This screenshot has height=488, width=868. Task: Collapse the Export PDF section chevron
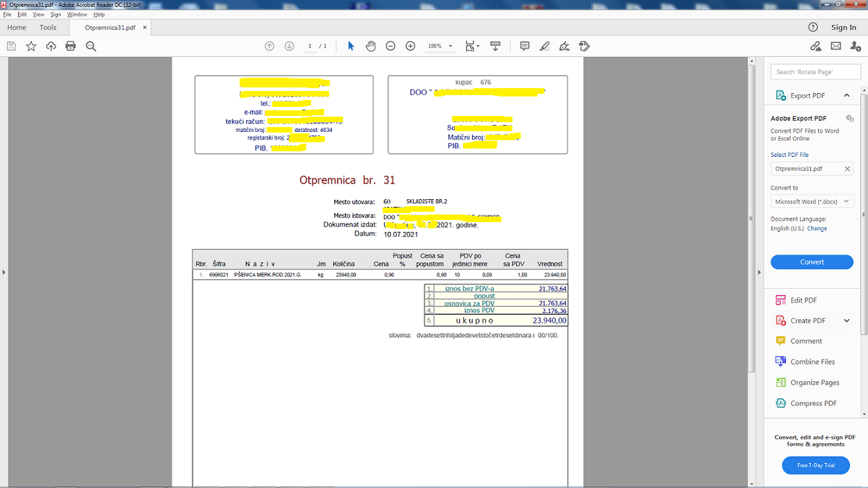[x=846, y=95]
